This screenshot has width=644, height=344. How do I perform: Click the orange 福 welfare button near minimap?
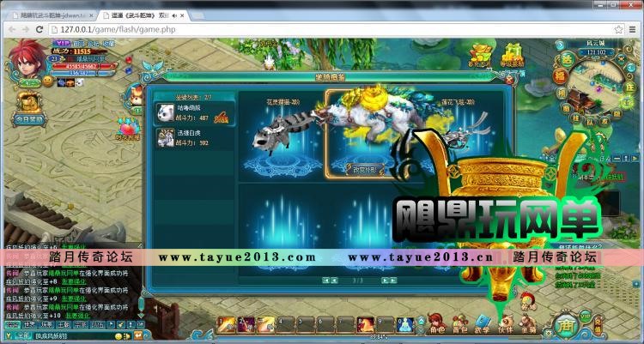560,76
